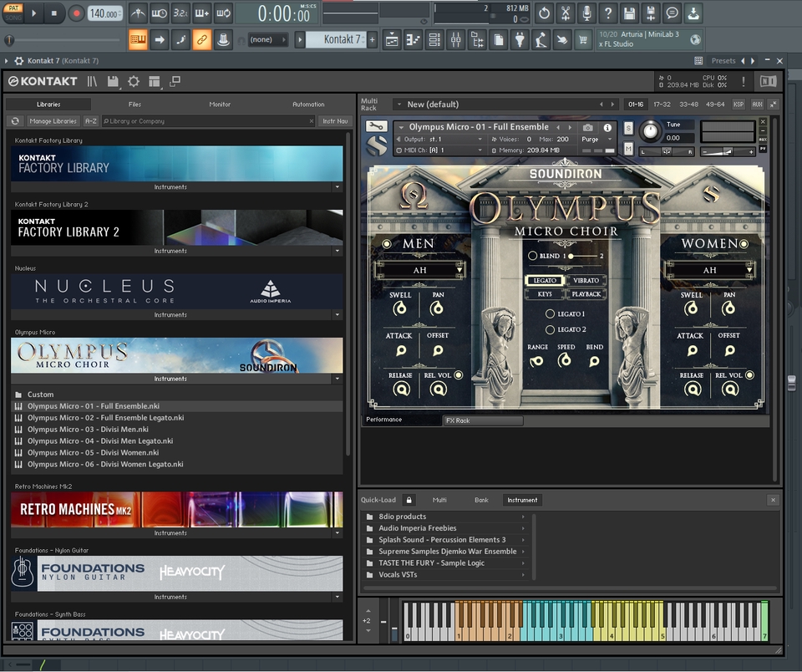
Task: Toggle Men REL. VOL. switch
Action: coord(459,375)
